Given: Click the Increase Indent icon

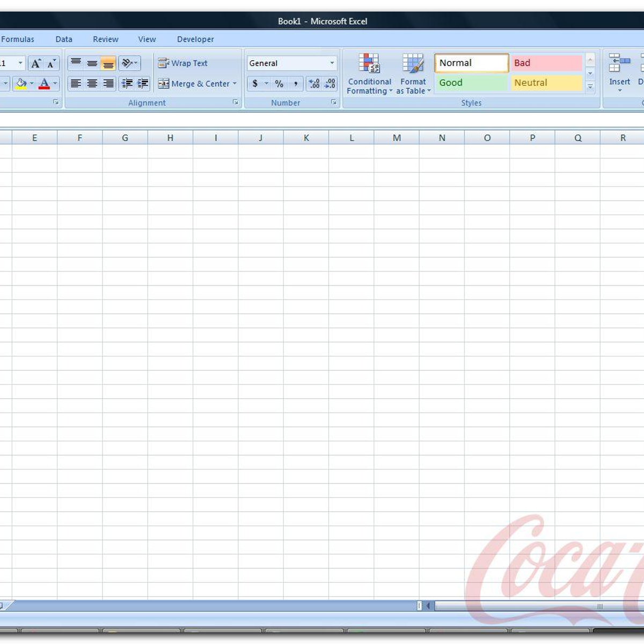Looking at the screenshot, I should point(143,84).
